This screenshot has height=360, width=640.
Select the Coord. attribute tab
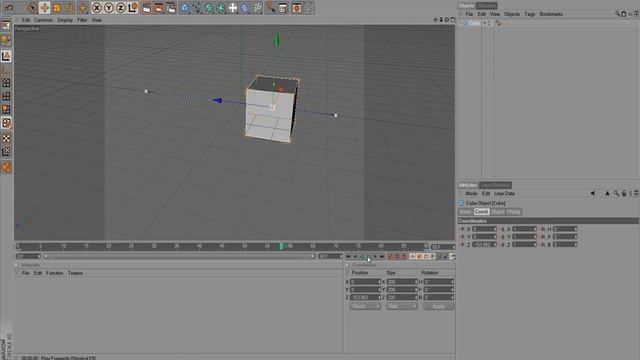(x=481, y=212)
